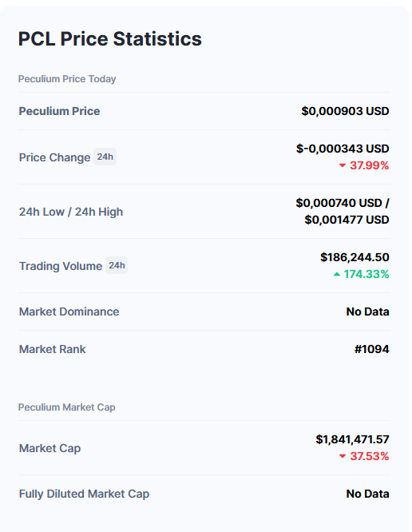The width and height of the screenshot is (412, 532).
Task: Select the $0,000740 USD low value
Action: pyautogui.click(x=339, y=203)
